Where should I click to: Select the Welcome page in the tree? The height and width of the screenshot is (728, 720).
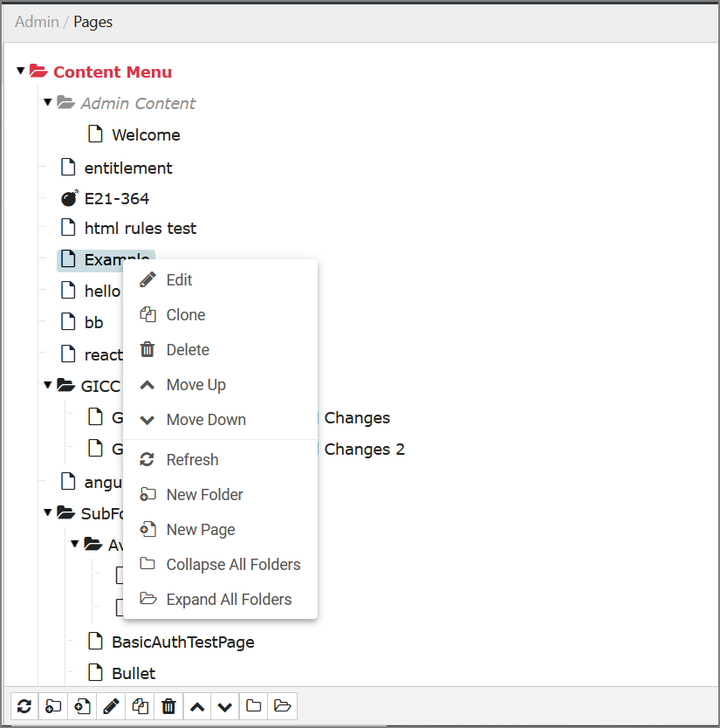tap(146, 134)
